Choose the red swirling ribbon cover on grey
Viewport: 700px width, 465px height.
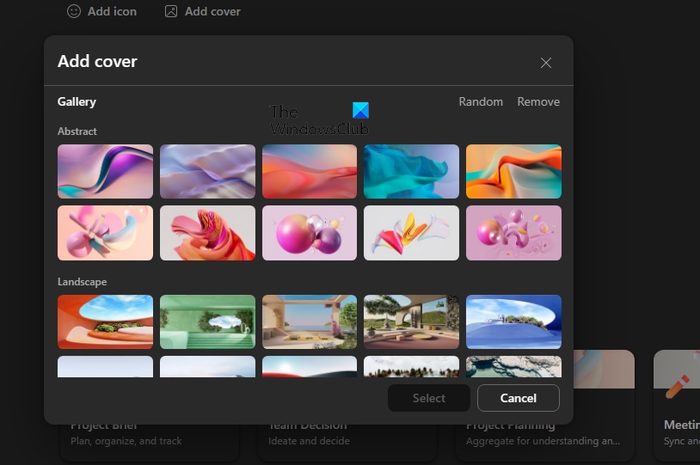point(208,233)
